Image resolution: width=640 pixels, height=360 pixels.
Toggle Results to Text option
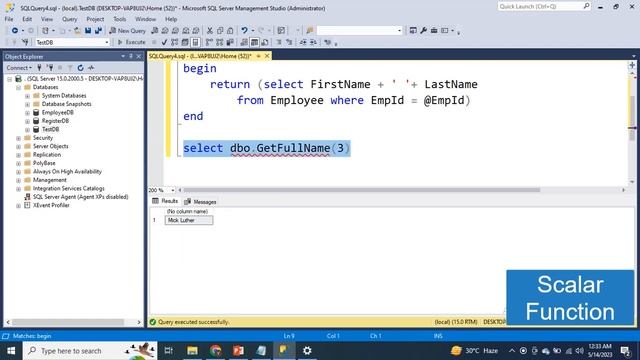244,42
